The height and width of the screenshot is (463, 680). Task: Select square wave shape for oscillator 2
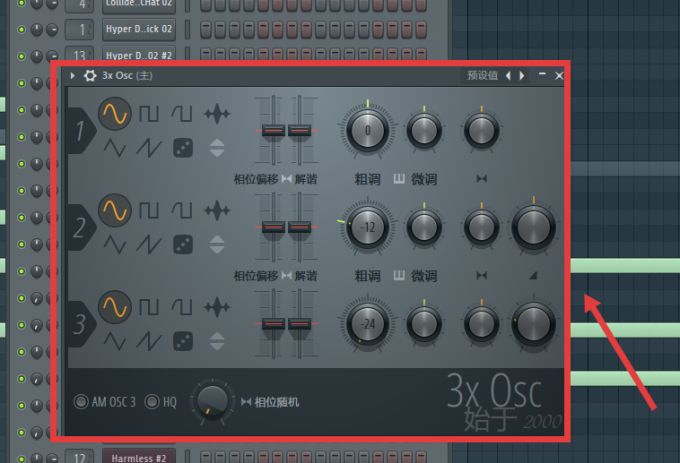point(149,211)
